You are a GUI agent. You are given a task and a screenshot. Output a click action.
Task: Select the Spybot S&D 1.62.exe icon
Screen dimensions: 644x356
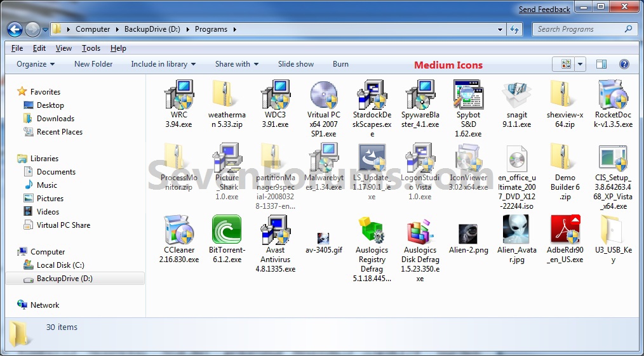click(468, 95)
